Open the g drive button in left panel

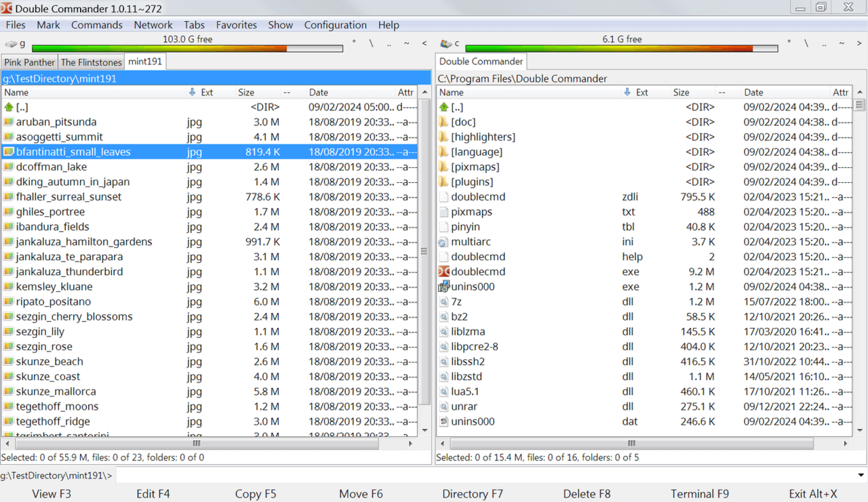pyautogui.click(x=15, y=43)
